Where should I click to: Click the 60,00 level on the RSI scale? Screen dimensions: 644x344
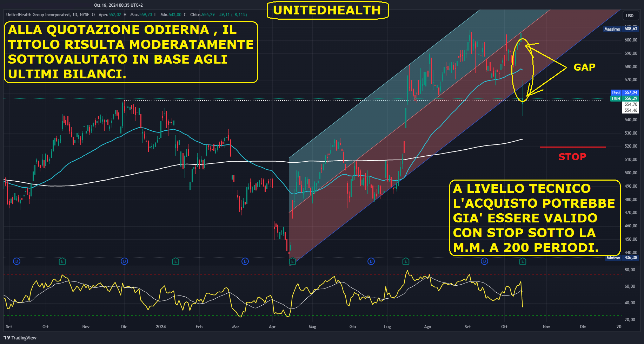coord(630,286)
